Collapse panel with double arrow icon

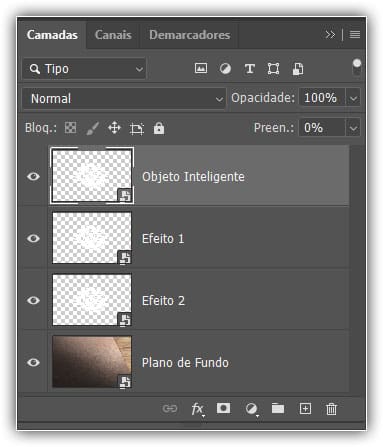tap(330, 35)
